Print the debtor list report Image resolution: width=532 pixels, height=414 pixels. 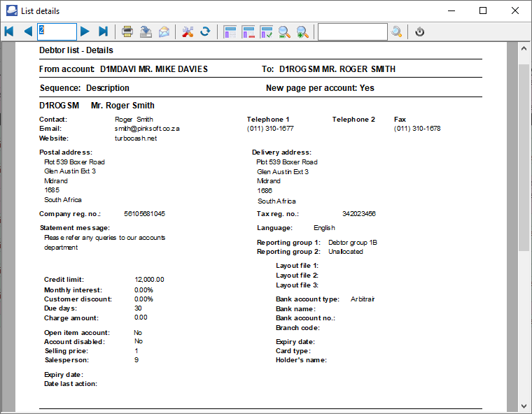click(x=127, y=31)
